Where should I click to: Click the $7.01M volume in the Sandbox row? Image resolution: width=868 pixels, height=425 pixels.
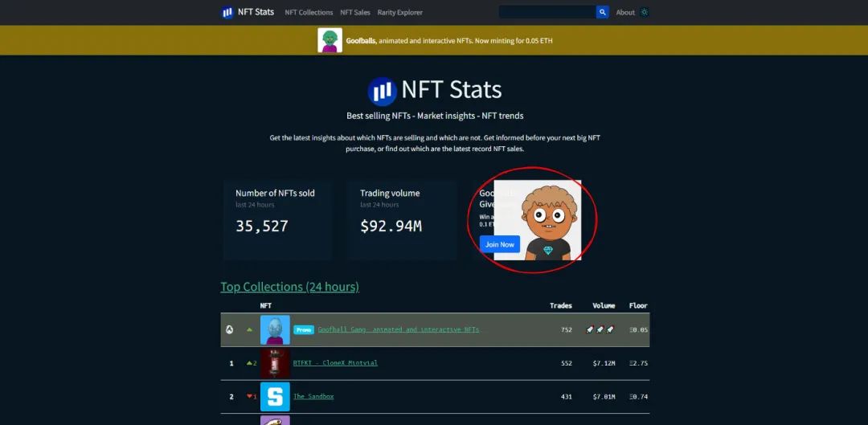pos(604,397)
